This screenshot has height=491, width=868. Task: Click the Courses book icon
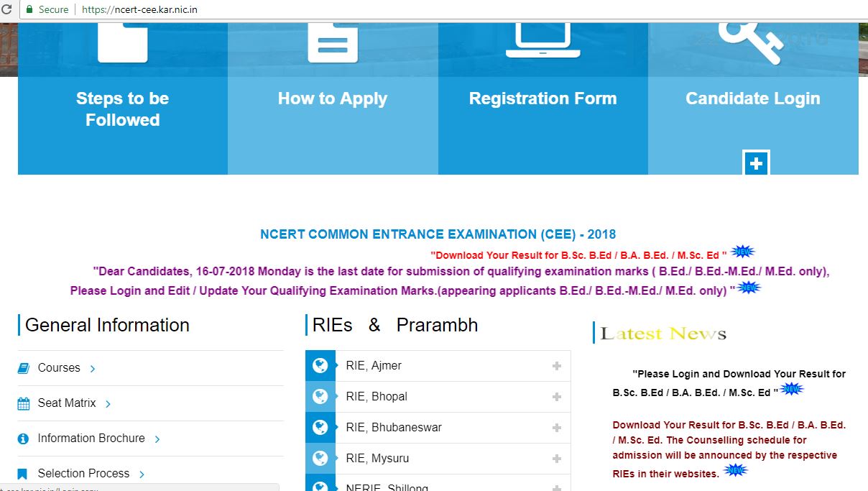point(24,367)
